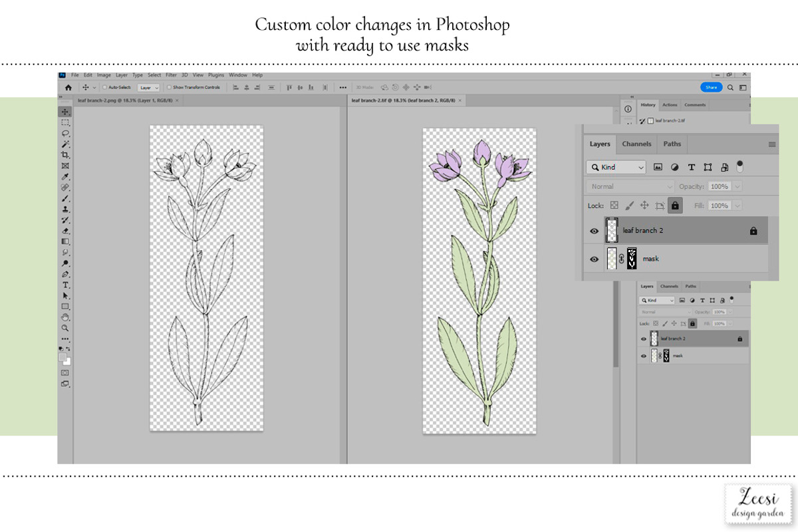Open Normal blend mode dropdown in enlarged panel
798x532 pixels.
point(630,186)
